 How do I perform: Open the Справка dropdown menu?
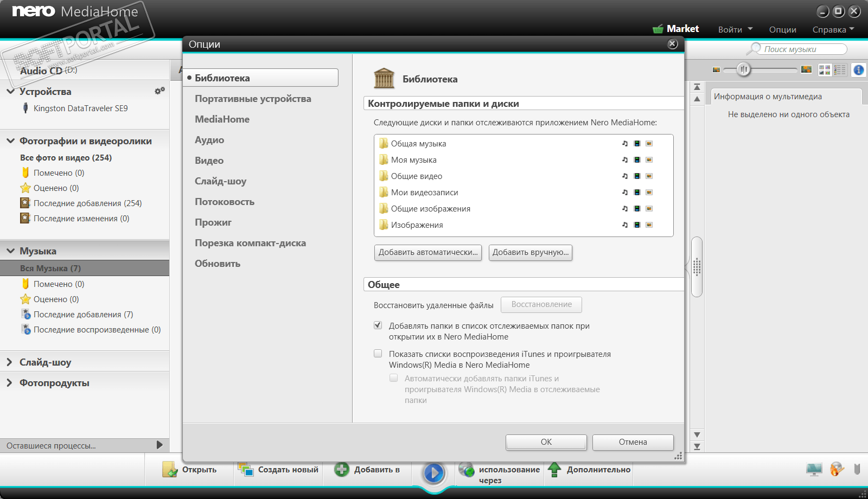point(833,29)
